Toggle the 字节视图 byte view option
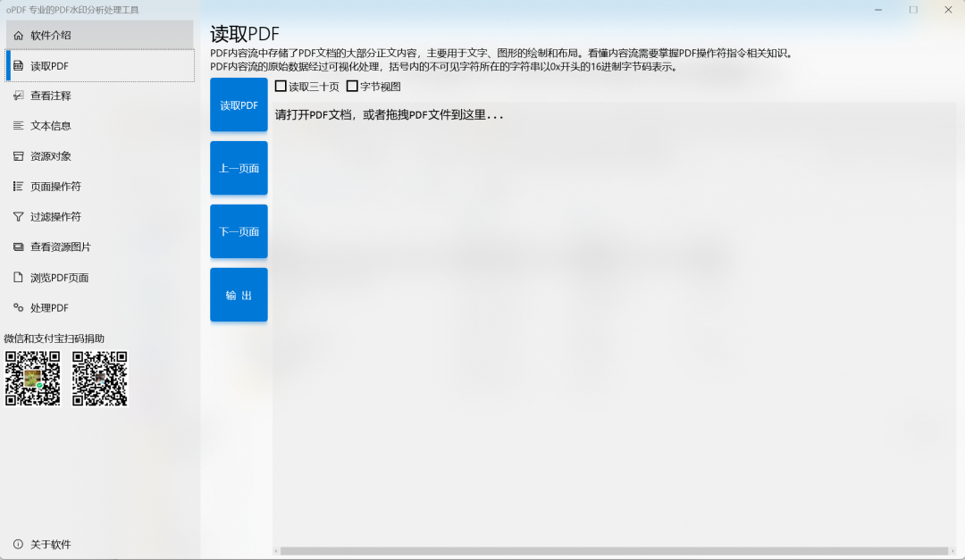The height and width of the screenshot is (560, 965). point(350,86)
